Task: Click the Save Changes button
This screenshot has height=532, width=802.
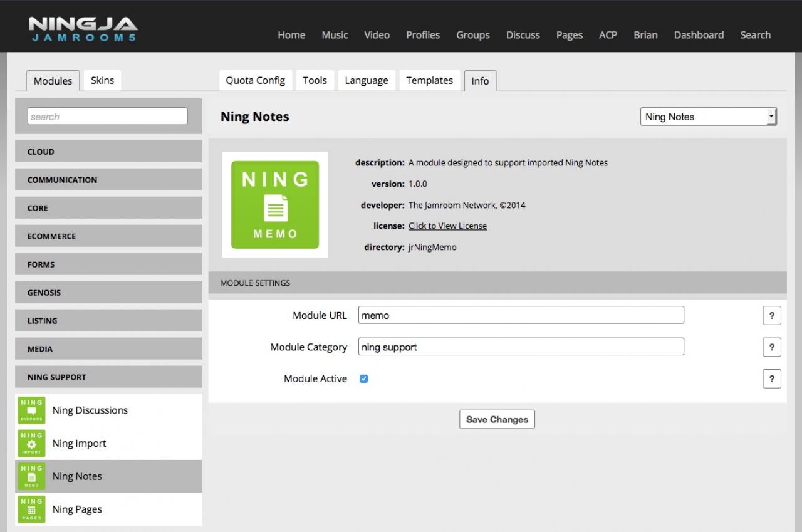Action: (x=497, y=420)
